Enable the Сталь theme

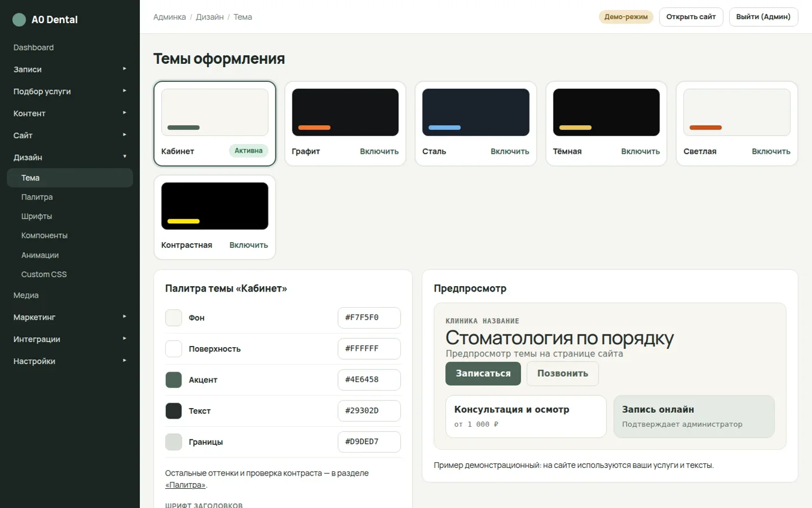coord(510,152)
